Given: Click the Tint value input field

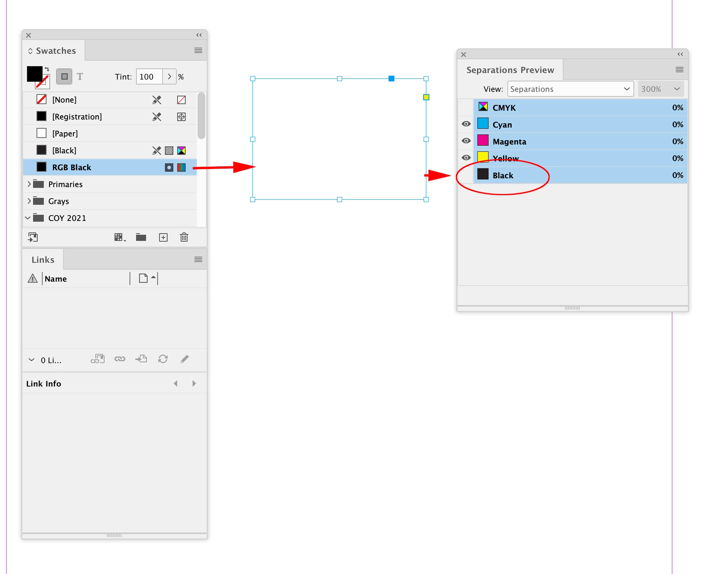Looking at the screenshot, I should click(x=149, y=76).
